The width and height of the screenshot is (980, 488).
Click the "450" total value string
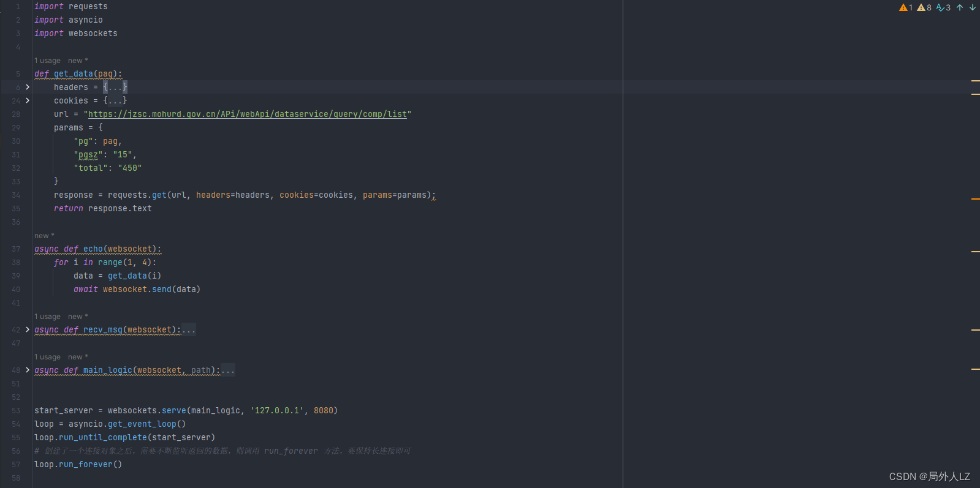pos(130,168)
